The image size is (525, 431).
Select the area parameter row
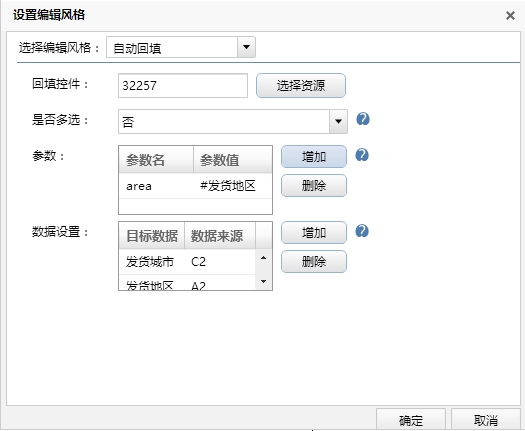(x=195, y=186)
